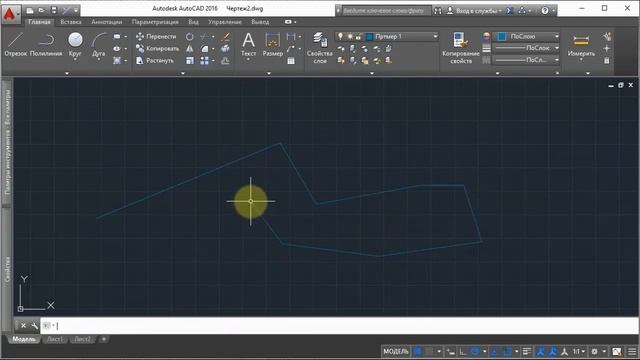Click the Перенести move command
640x360 pixels.
[156, 36]
